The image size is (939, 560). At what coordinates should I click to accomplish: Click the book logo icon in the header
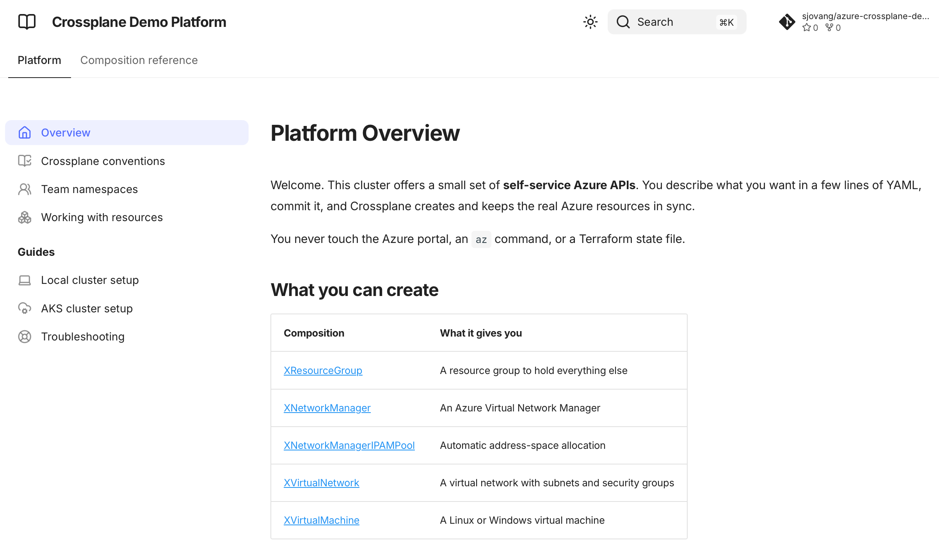[x=27, y=22]
